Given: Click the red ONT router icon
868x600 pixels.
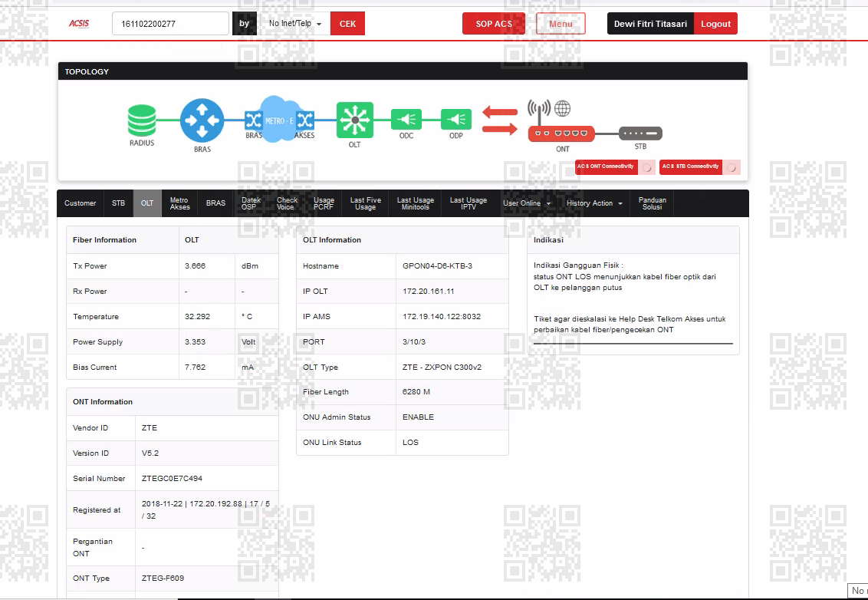Looking at the screenshot, I should pyautogui.click(x=561, y=134).
